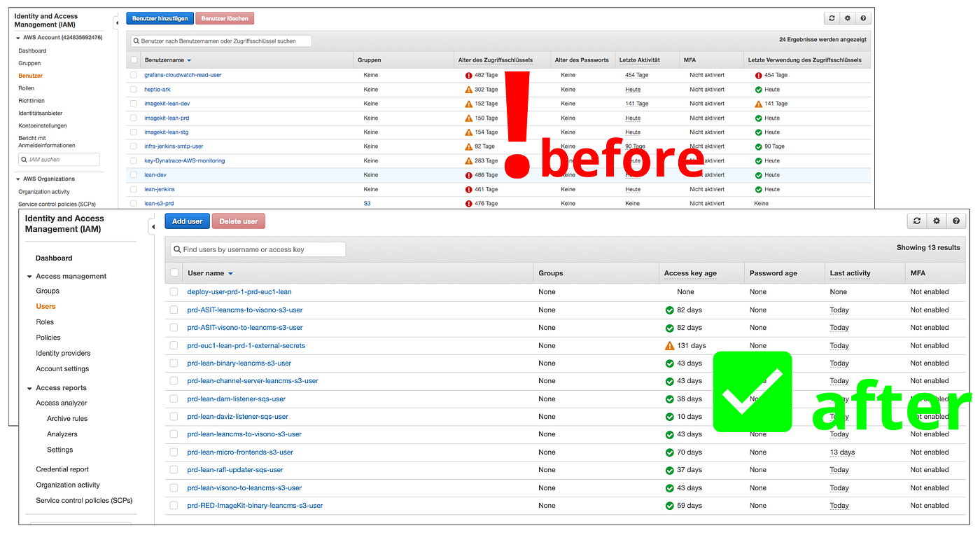Click warning icon beside 302 Tage
The height and width of the screenshot is (533, 980).
tap(469, 90)
